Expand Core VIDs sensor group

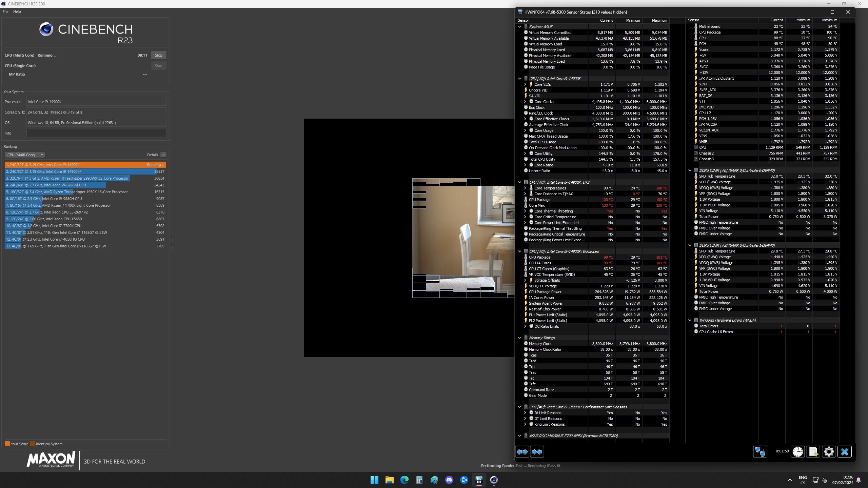tap(525, 84)
